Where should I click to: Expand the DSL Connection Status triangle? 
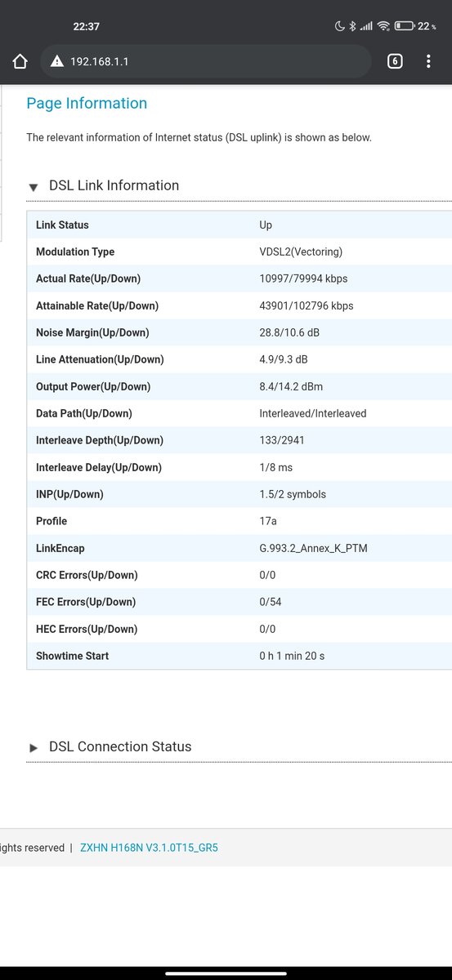click(34, 748)
